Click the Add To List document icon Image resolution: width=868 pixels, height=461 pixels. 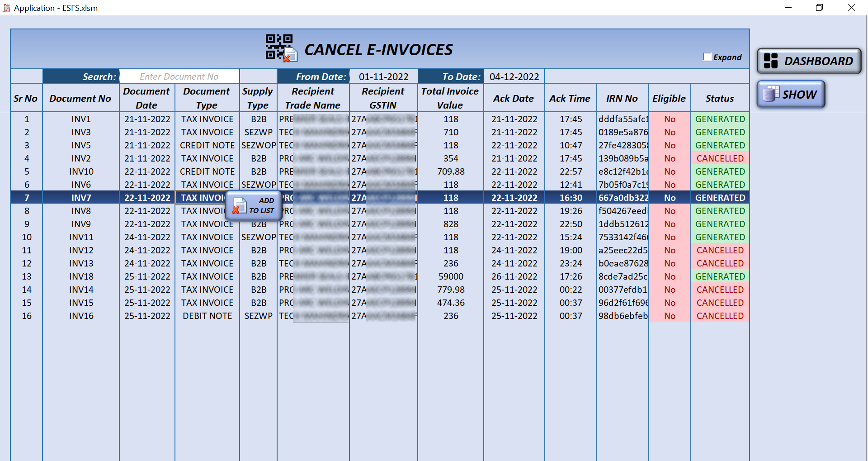pyautogui.click(x=239, y=206)
